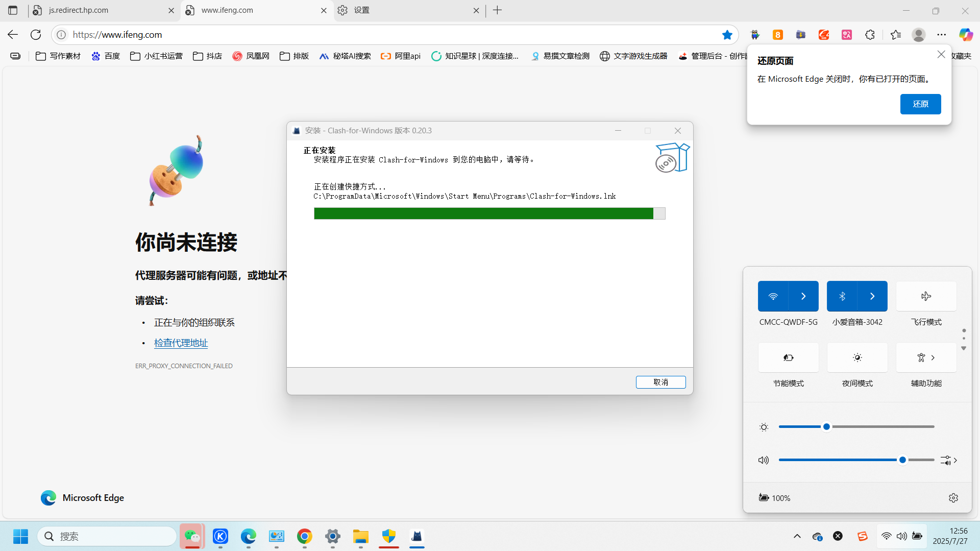
Task: Open the 易撰文章检测 bookmark
Action: click(x=560, y=56)
